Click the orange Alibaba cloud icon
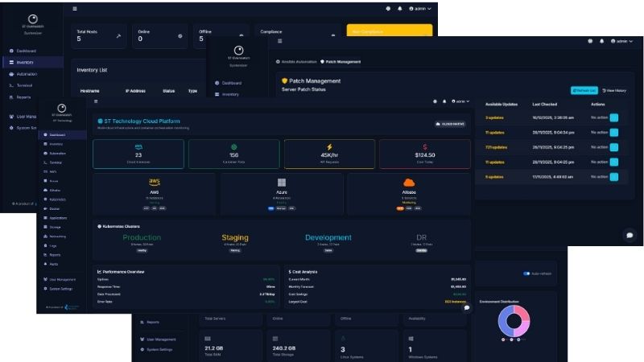 (410, 183)
